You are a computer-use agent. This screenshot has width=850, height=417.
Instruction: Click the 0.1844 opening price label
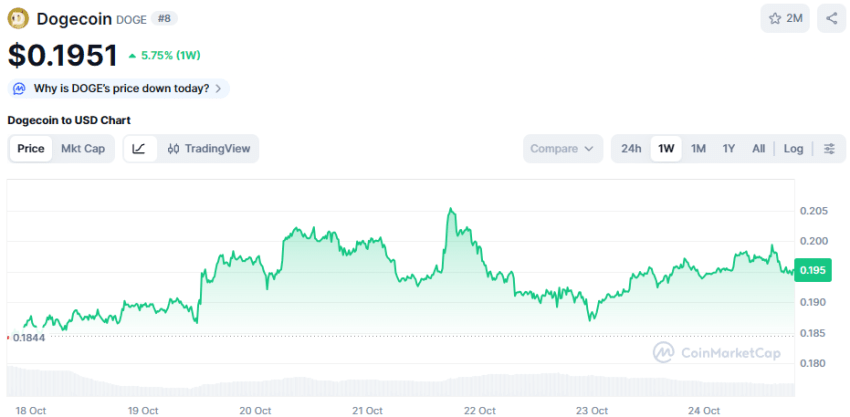click(29, 338)
